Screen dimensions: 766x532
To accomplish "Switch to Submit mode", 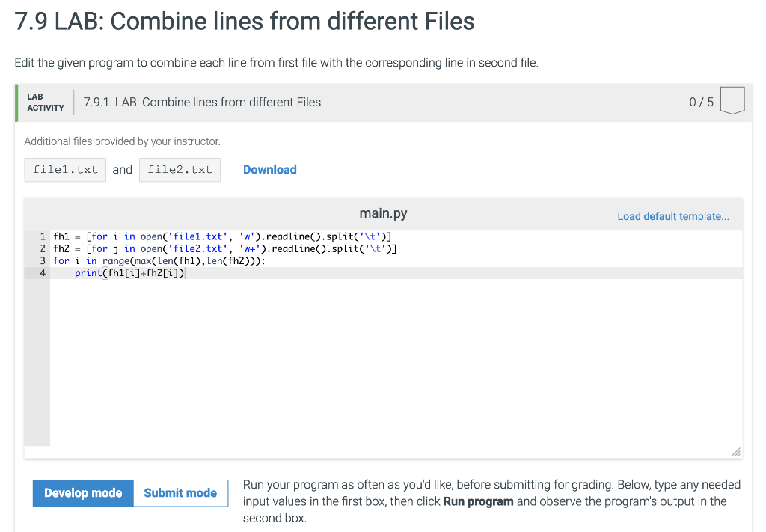I will 180,493.
